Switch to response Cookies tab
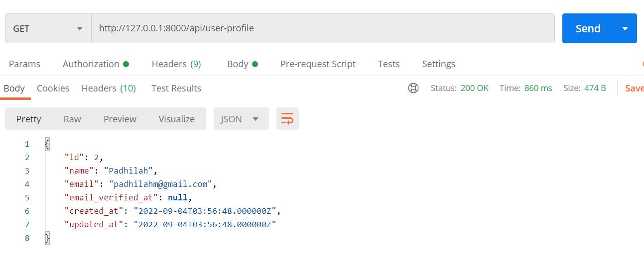This screenshot has width=644, height=265. 53,88
